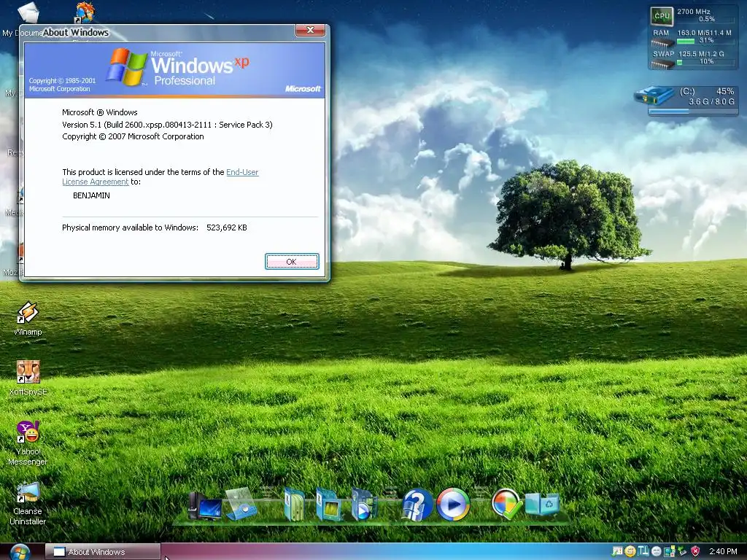
Task: Click C: drive usage bar
Action: click(x=693, y=112)
